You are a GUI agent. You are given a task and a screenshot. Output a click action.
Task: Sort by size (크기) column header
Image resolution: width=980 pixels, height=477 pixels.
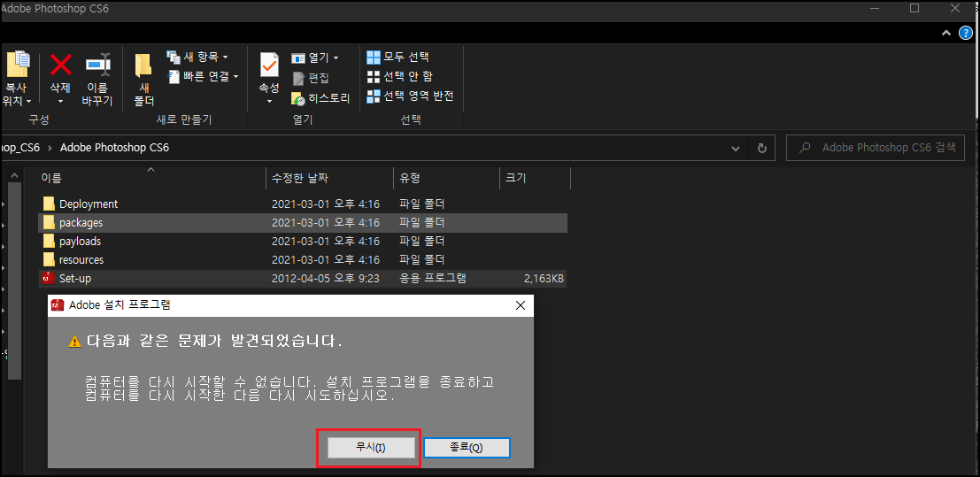[x=535, y=178]
